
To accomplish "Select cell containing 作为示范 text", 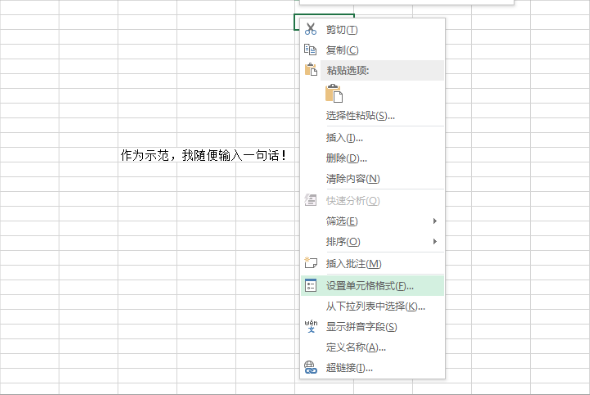I will 147,155.
